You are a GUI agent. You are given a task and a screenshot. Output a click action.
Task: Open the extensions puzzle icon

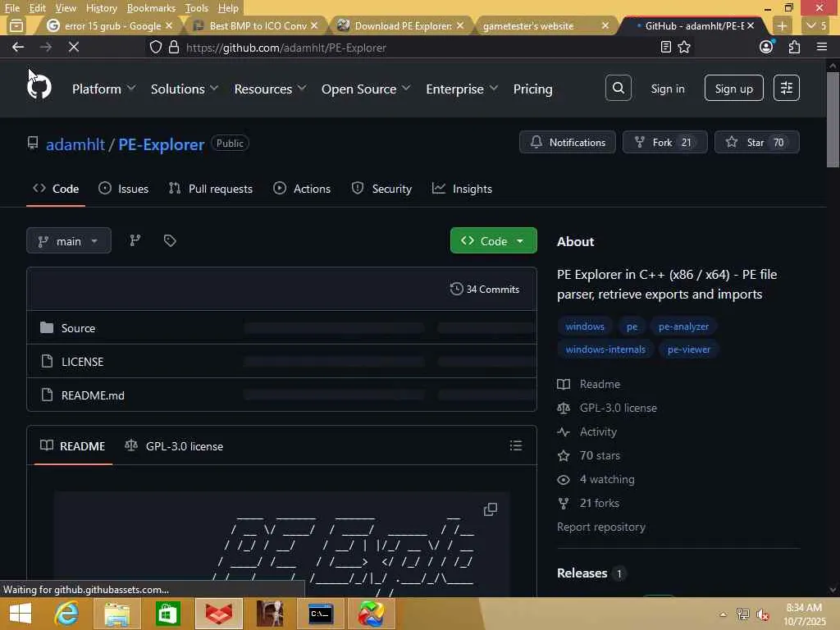pos(794,47)
